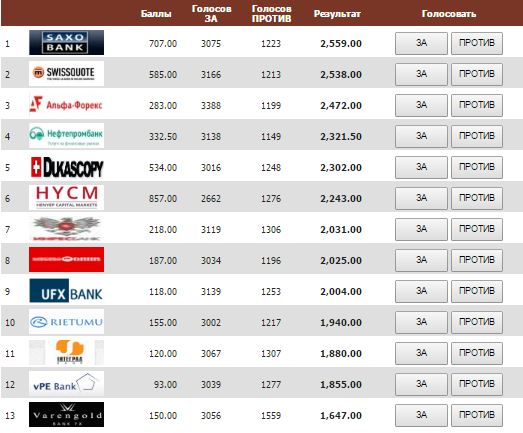Click the Integral orange logo in row 11
Screen dimensions: 523x433
[x=66, y=353]
